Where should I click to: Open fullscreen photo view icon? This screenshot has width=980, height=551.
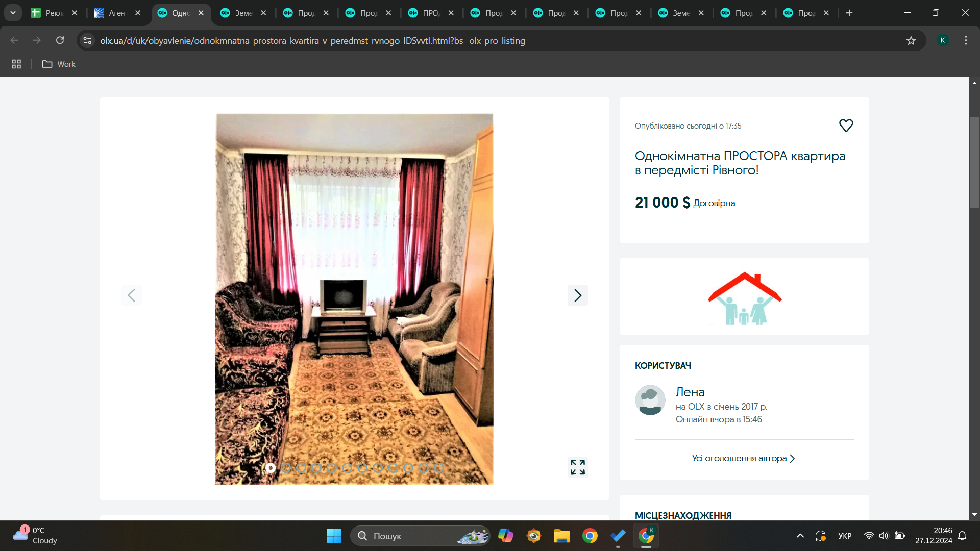(577, 467)
